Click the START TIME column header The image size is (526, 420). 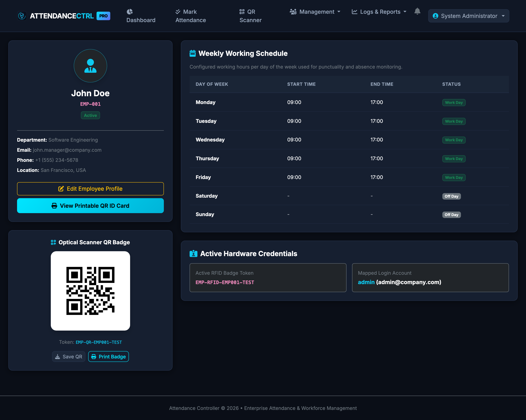tap(301, 84)
